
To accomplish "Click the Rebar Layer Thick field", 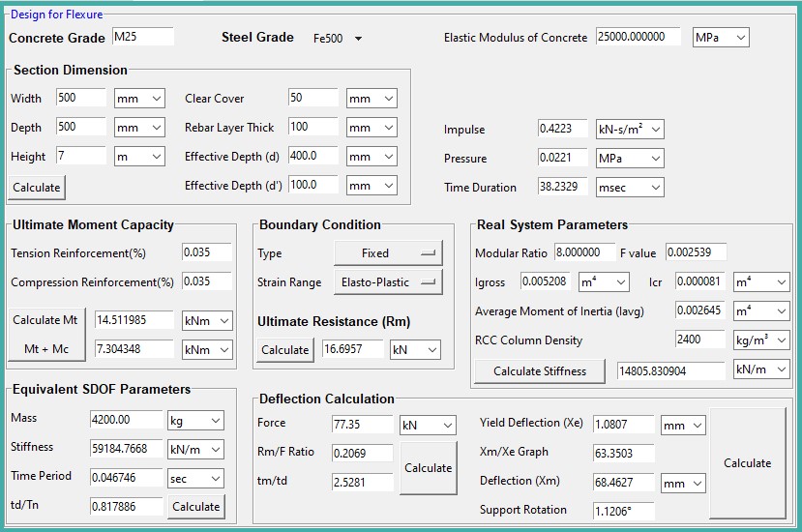I will pyautogui.click(x=313, y=127).
